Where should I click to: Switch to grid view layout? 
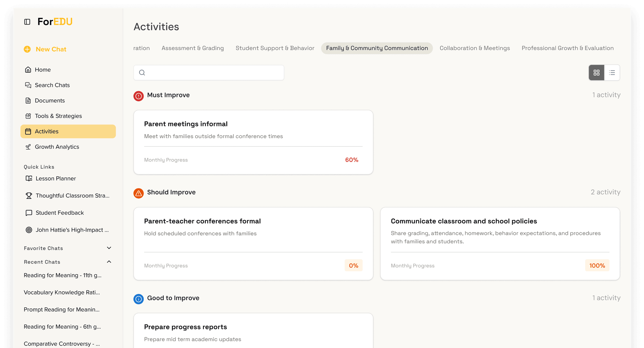click(596, 73)
